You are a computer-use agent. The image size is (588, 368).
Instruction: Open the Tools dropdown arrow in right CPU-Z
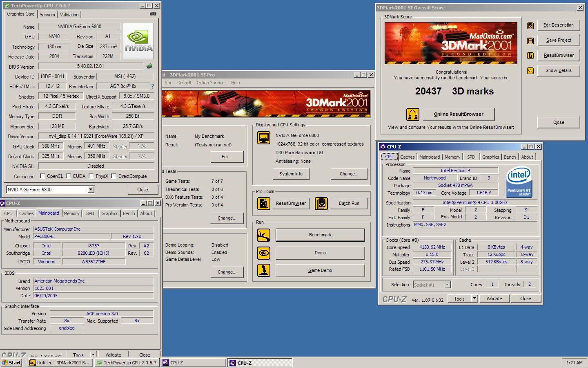(x=474, y=298)
